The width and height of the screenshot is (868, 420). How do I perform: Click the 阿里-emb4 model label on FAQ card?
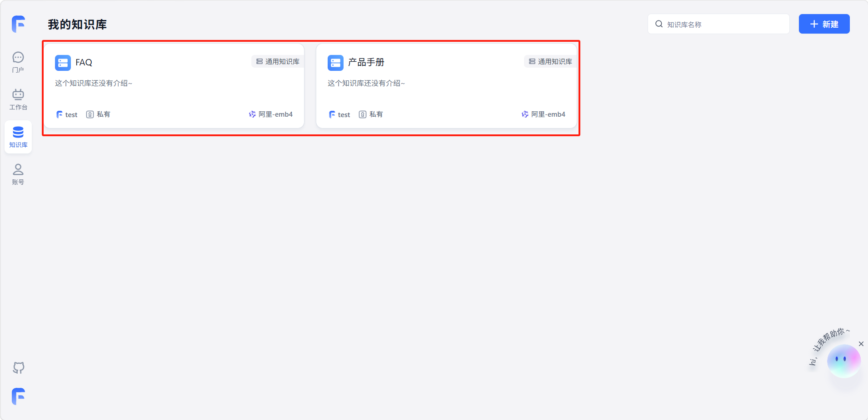[271, 114]
